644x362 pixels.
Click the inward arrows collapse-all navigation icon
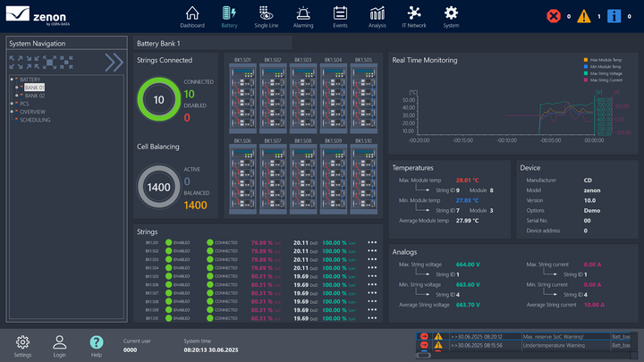(x=33, y=63)
